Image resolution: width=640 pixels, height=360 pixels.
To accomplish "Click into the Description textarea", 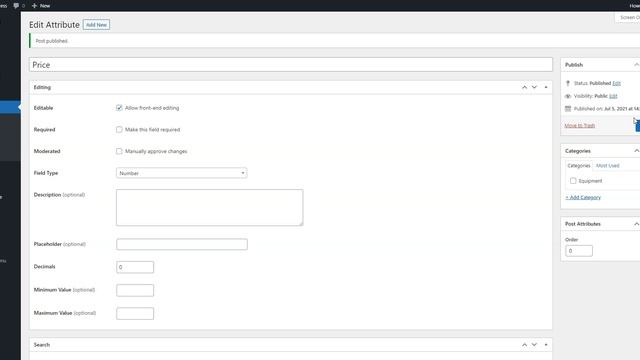I will (x=209, y=207).
